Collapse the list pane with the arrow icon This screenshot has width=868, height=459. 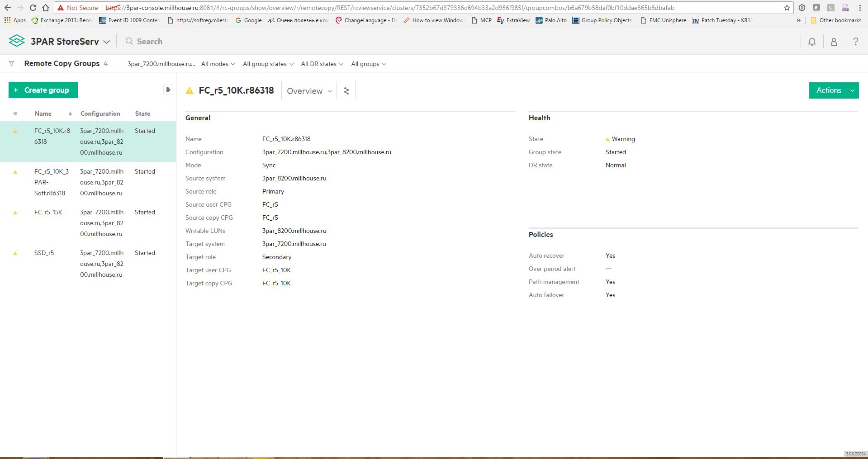click(168, 90)
